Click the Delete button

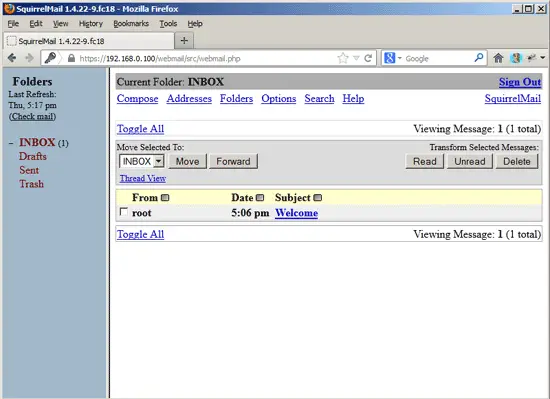pyautogui.click(x=516, y=161)
